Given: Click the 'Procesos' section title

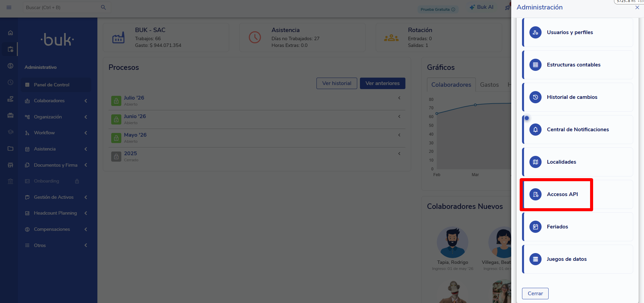Looking at the screenshot, I should click(x=124, y=67).
